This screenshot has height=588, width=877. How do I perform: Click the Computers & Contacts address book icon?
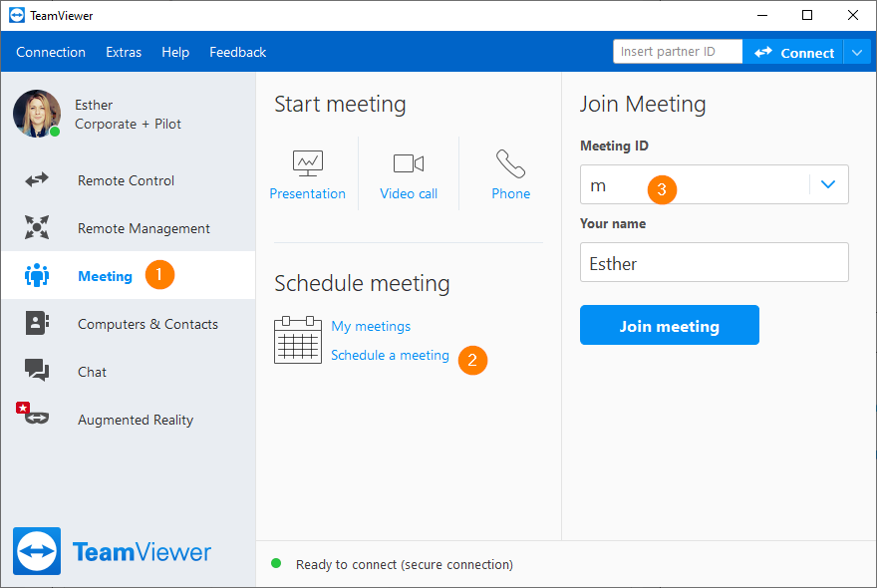click(x=37, y=323)
